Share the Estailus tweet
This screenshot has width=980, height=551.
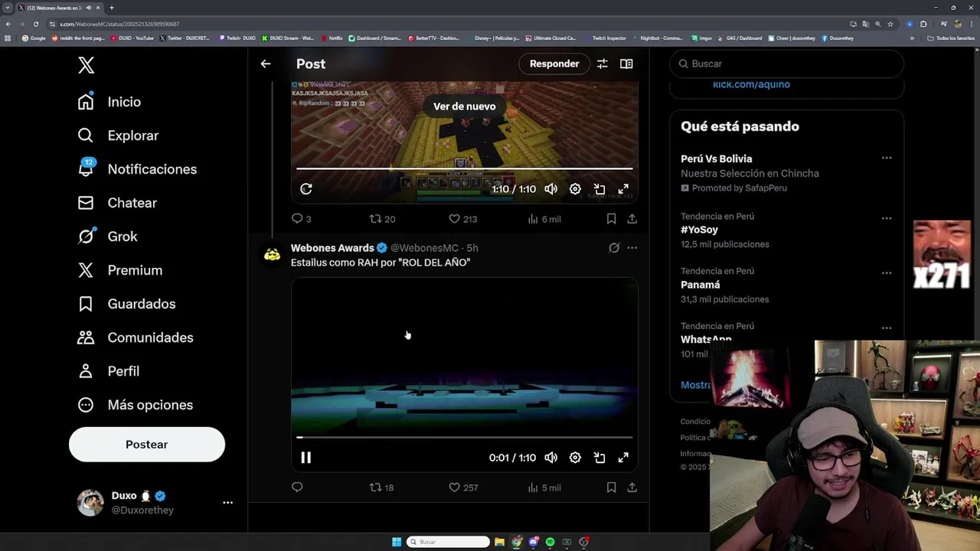[x=632, y=487]
